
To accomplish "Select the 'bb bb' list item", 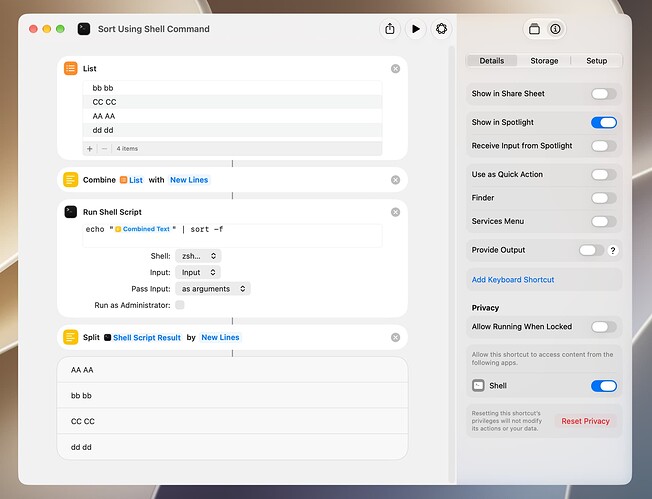I will (232, 88).
